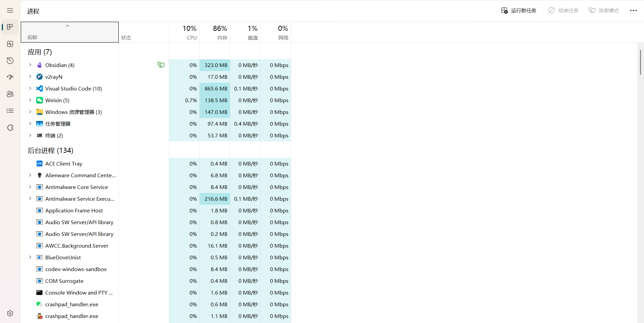Click the Weixin app icon

(x=40, y=100)
